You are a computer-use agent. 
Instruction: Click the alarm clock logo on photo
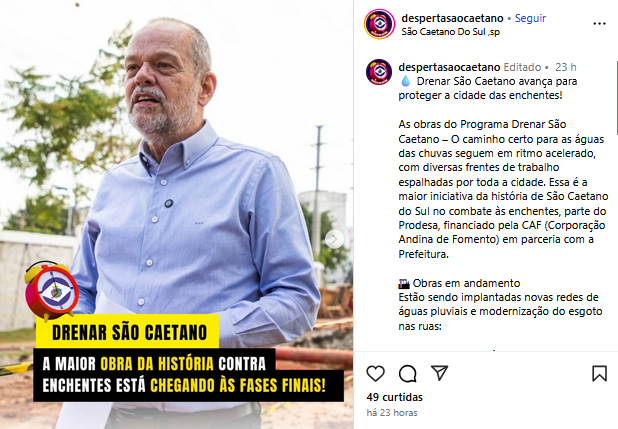(51, 291)
